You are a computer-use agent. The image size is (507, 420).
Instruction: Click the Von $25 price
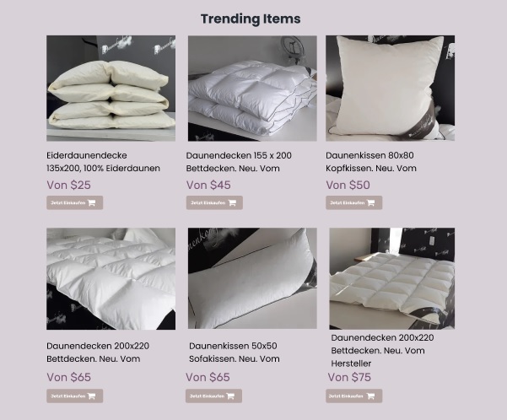click(x=68, y=185)
